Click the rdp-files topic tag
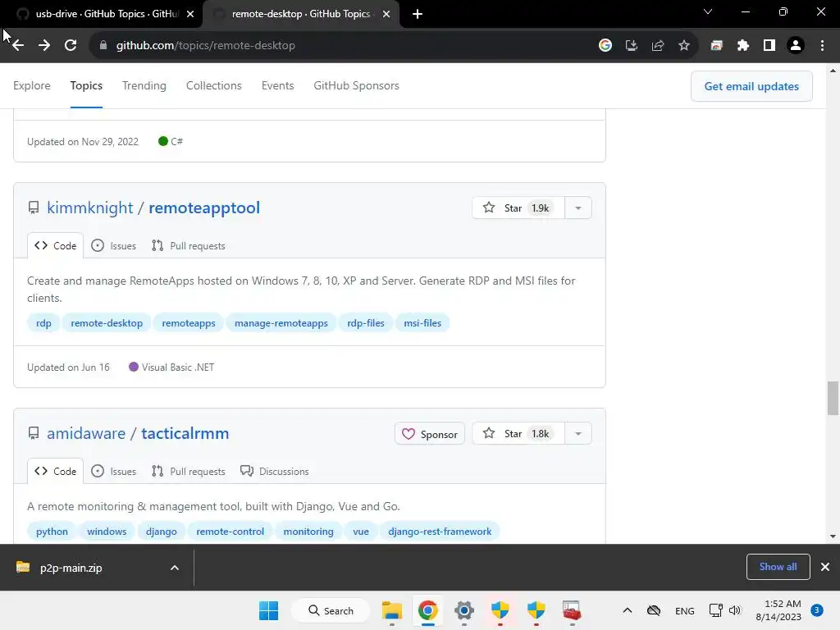 (366, 323)
